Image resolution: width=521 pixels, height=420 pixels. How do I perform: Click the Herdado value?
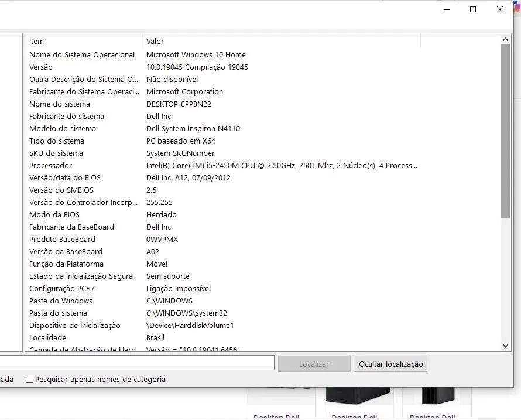tap(162, 214)
